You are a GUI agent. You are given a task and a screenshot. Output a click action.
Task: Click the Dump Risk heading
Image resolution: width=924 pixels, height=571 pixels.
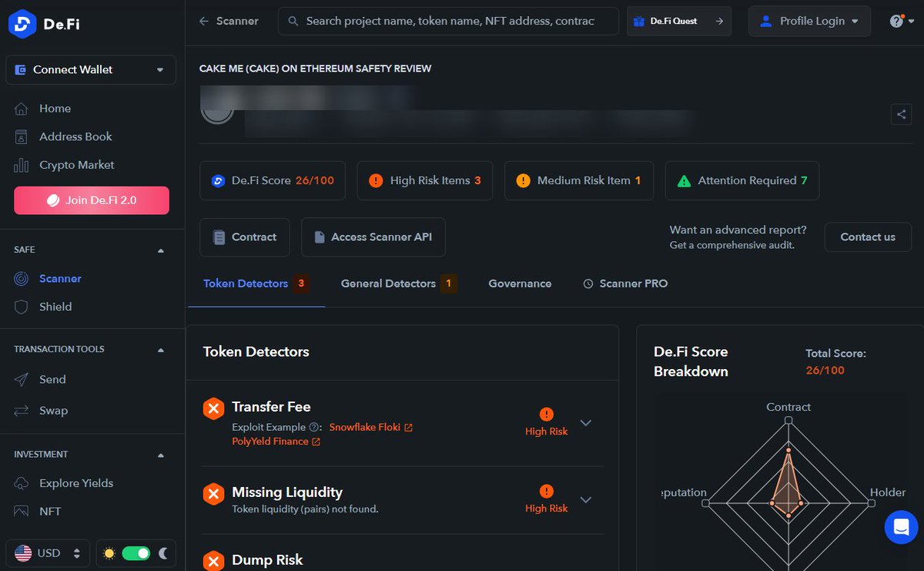pyautogui.click(x=267, y=560)
